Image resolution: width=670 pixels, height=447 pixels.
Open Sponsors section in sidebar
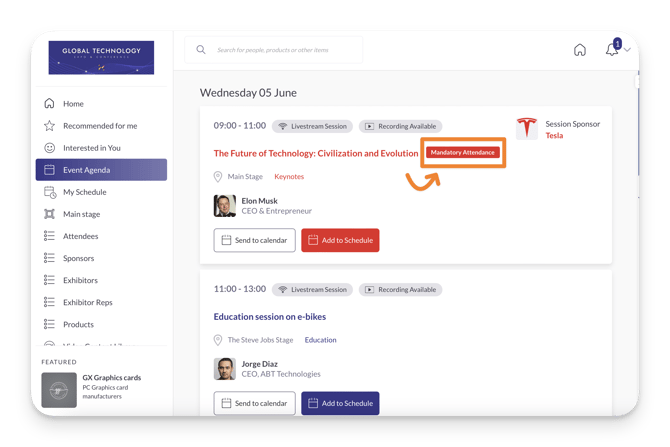(79, 258)
